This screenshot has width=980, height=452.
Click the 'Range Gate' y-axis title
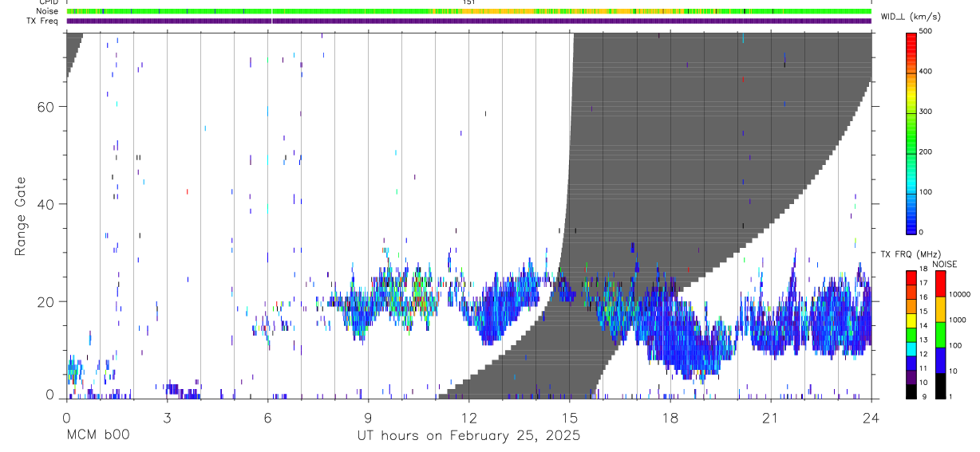tap(20, 217)
